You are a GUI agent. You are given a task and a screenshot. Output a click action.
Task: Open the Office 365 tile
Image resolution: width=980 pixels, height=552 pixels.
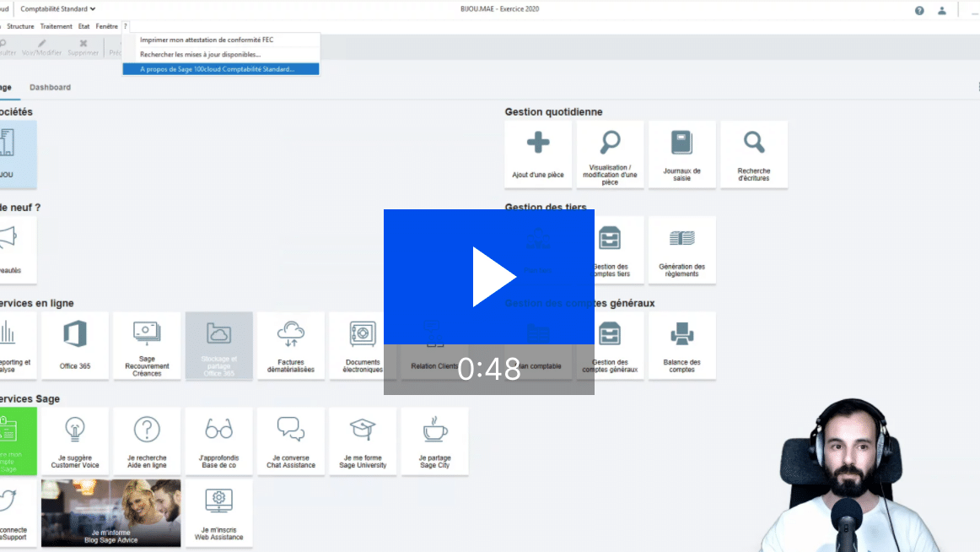[x=75, y=346]
